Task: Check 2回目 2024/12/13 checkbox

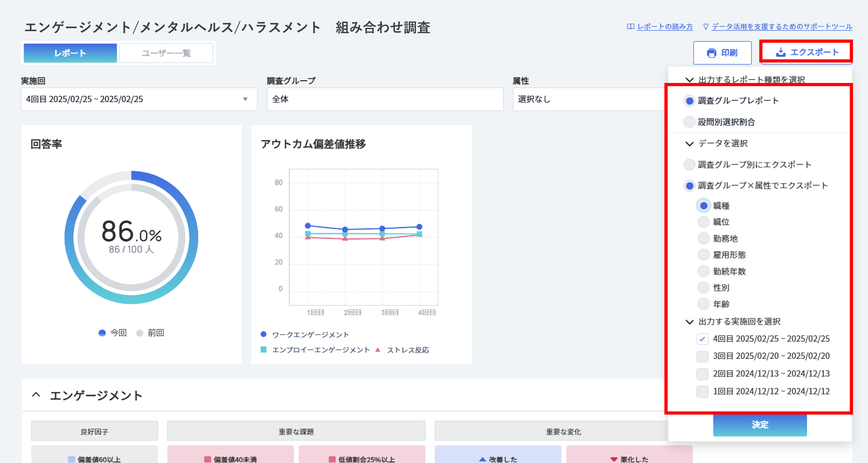Action: pyautogui.click(x=702, y=374)
